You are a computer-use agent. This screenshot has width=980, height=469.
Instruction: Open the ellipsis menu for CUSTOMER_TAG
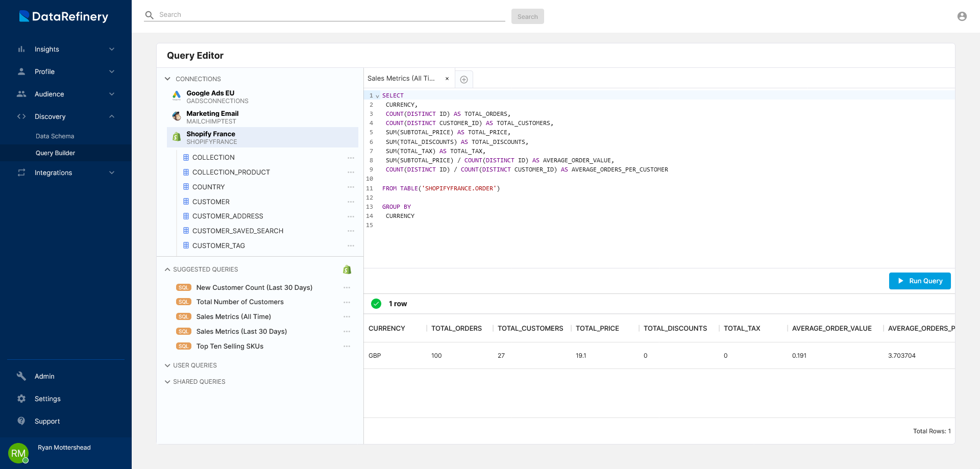351,245
